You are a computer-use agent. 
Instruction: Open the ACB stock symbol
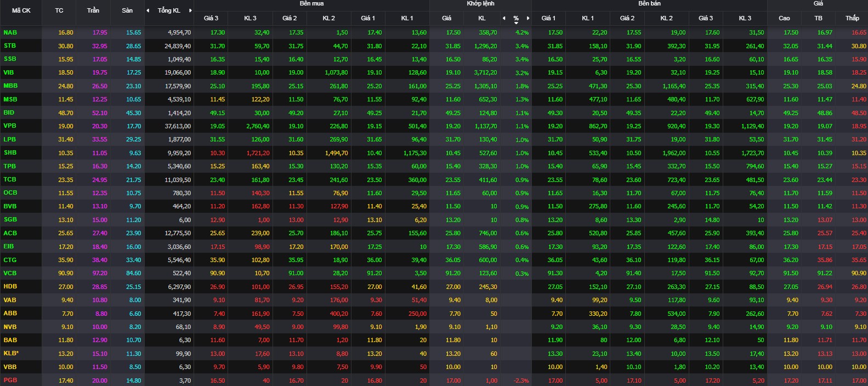coord(10,233)
